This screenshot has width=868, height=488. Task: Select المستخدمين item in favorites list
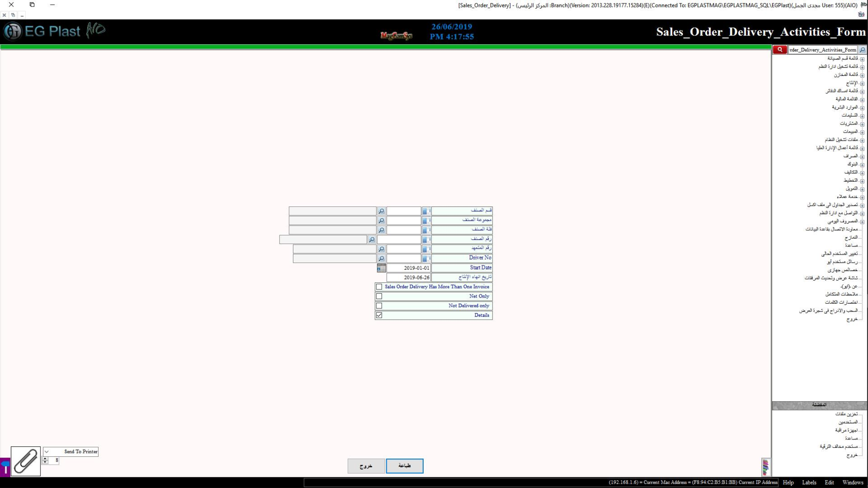848,422
